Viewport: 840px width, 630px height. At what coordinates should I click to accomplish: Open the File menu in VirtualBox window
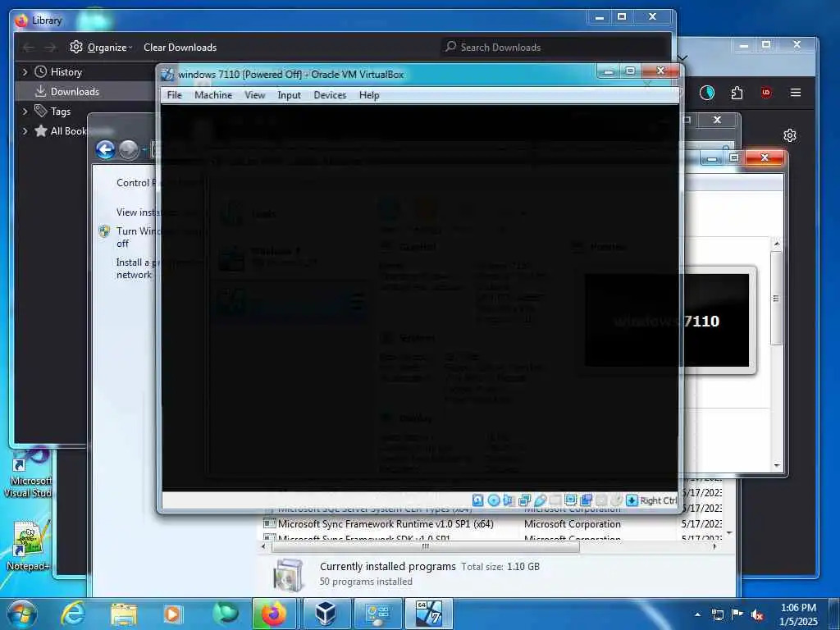pos(174,95)
